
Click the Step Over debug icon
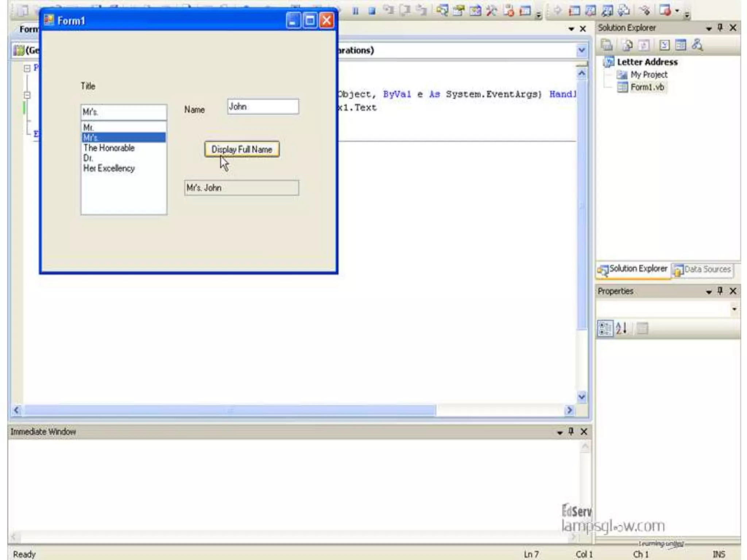click(405, 11)
